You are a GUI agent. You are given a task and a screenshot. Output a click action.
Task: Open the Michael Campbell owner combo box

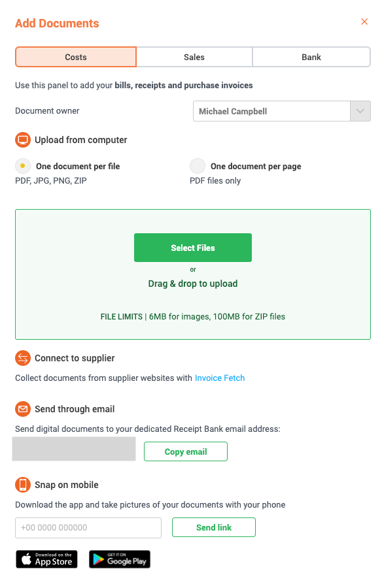[282, 111]
